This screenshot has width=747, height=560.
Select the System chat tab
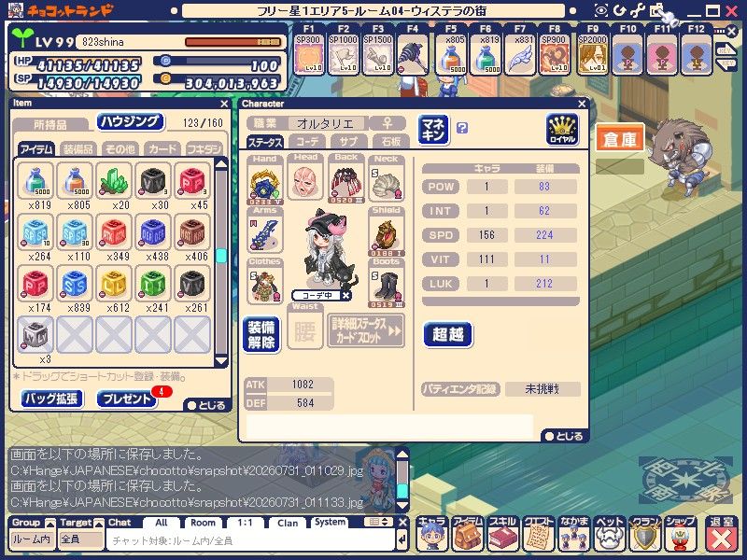tap(330, 522)
